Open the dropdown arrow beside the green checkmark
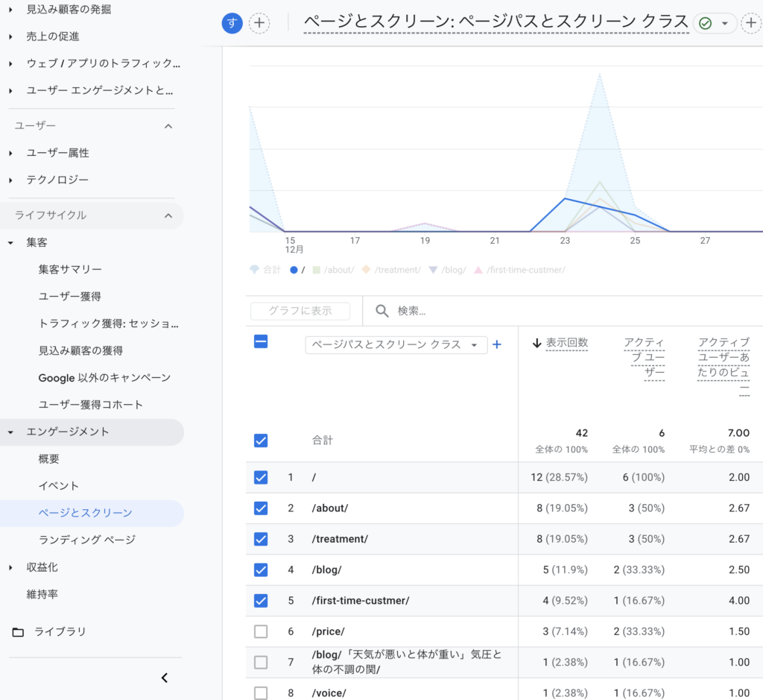763x700 pixels. pos(724,23)
